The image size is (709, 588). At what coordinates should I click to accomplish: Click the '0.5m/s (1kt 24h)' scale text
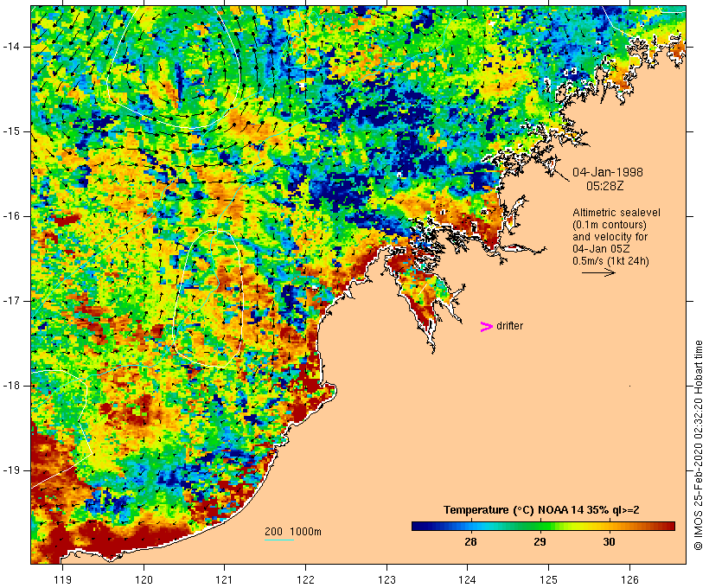click(610, 261)
